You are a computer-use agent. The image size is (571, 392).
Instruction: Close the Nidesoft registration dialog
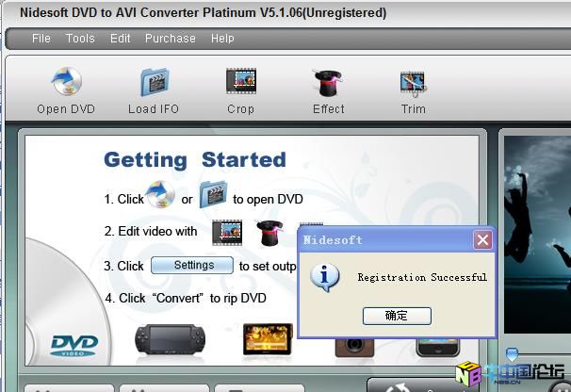[x=482, y=239]
